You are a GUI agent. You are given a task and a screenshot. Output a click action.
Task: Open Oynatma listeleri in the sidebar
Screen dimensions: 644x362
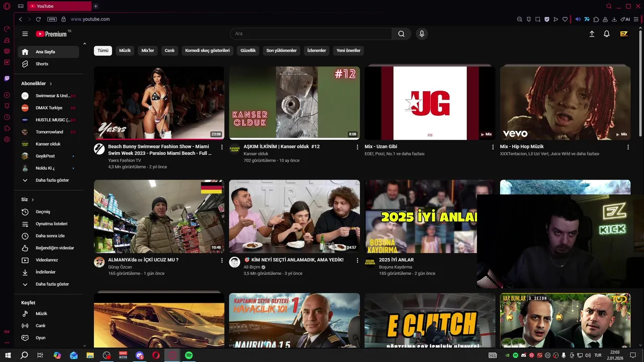[x=48, y=224]
